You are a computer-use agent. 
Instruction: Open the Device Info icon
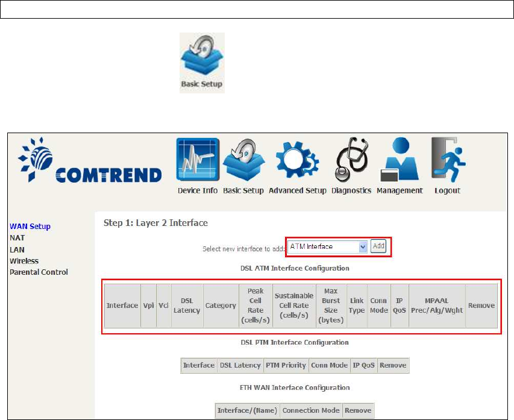coord(198,159)
